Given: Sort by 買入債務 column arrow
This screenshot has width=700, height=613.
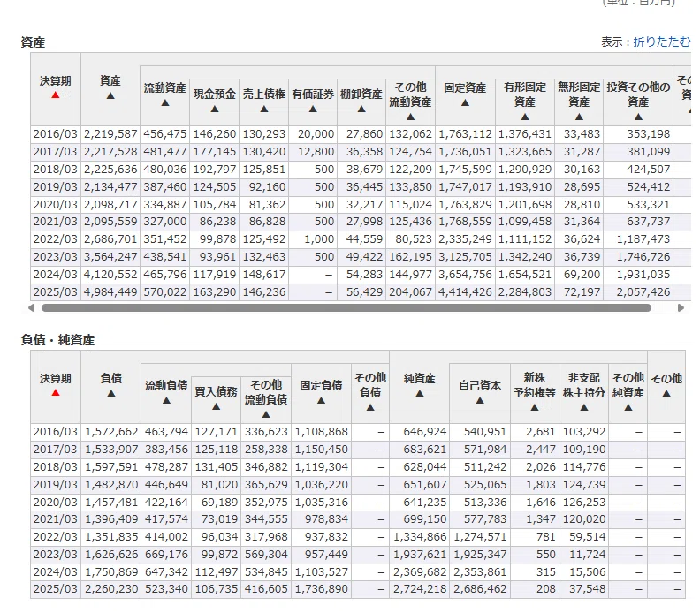Looking at the screenshot, I should click(216, 406).
